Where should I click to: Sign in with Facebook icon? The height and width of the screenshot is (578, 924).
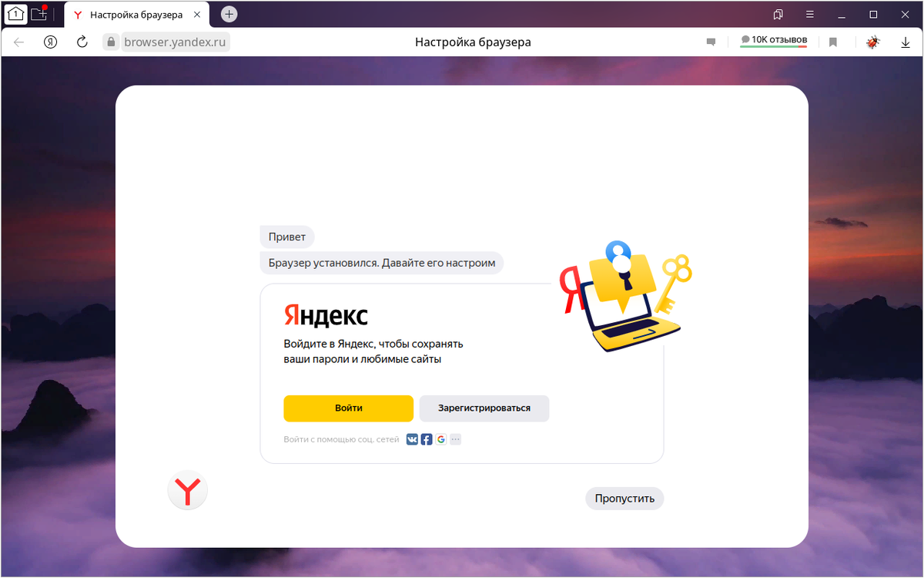click(x=427, y=439)
